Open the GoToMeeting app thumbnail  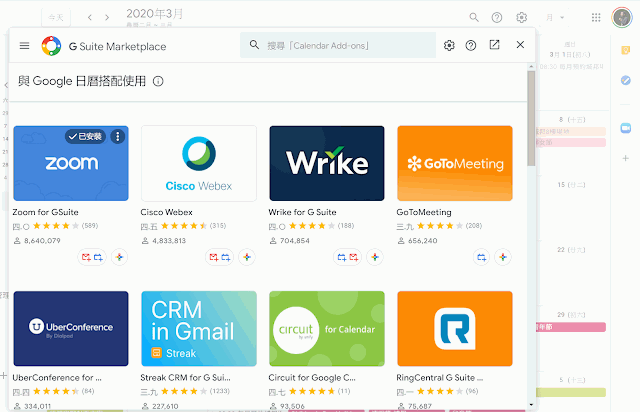pyautogui.click(x=455, y=163)
